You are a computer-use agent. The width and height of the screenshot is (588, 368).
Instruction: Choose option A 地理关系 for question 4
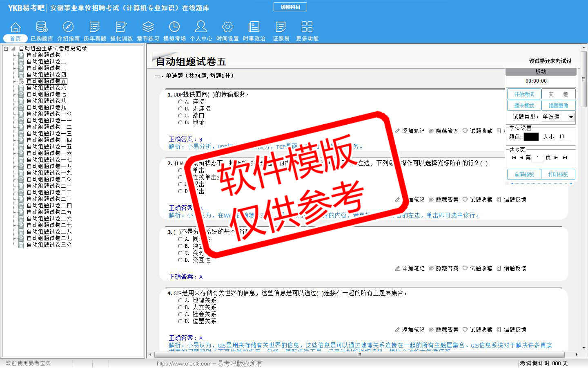[180, 301]
